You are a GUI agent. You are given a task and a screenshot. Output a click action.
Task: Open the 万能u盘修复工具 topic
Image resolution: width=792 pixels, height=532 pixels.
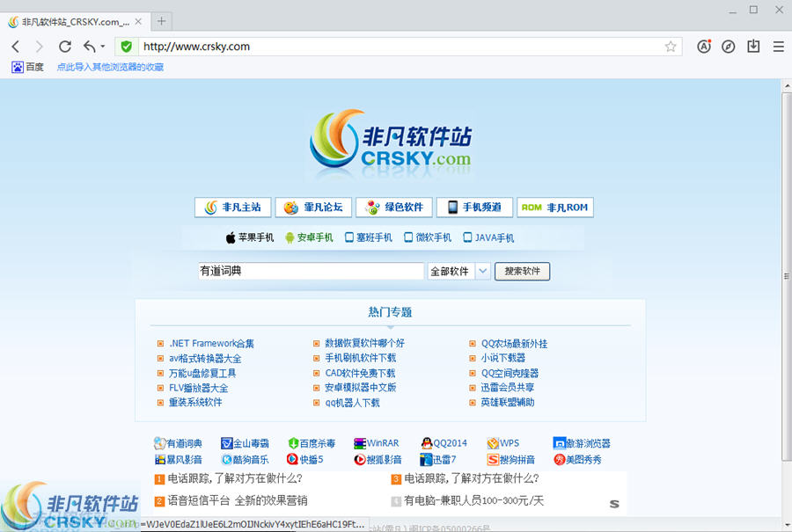(202, 373)
